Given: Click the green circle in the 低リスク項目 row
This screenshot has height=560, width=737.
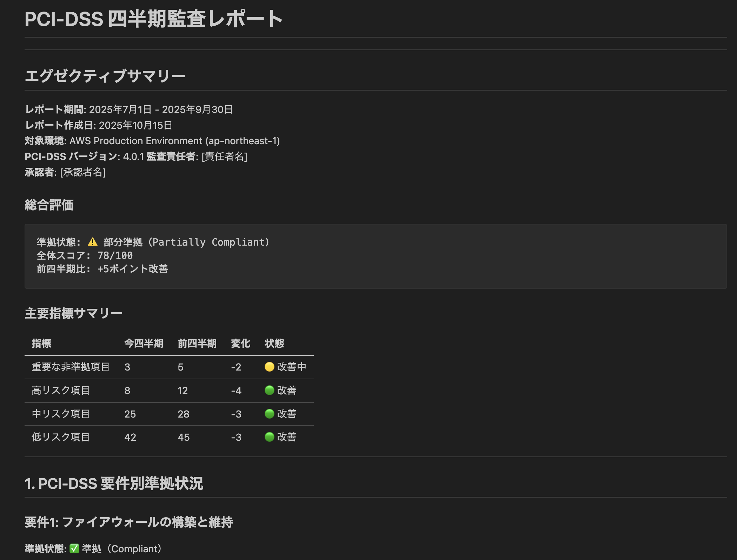Looking at the screenshot, I should 269,437.
